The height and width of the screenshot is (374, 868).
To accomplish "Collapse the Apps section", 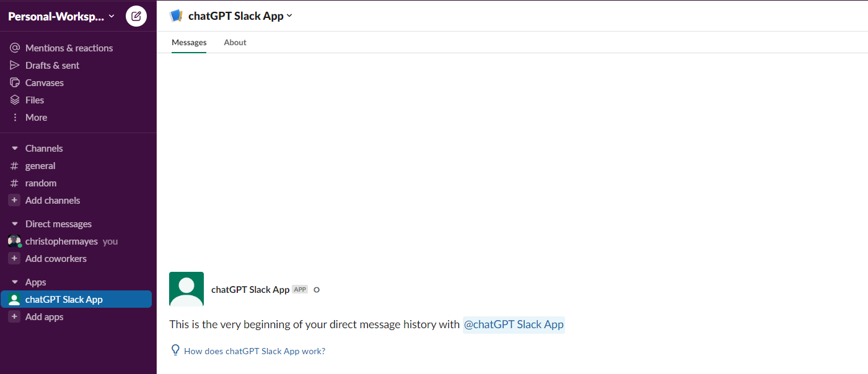I will click(15, 282).
